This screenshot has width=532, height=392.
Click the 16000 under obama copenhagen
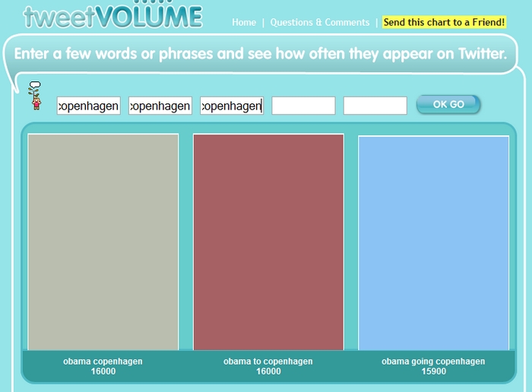pos(103,371)
